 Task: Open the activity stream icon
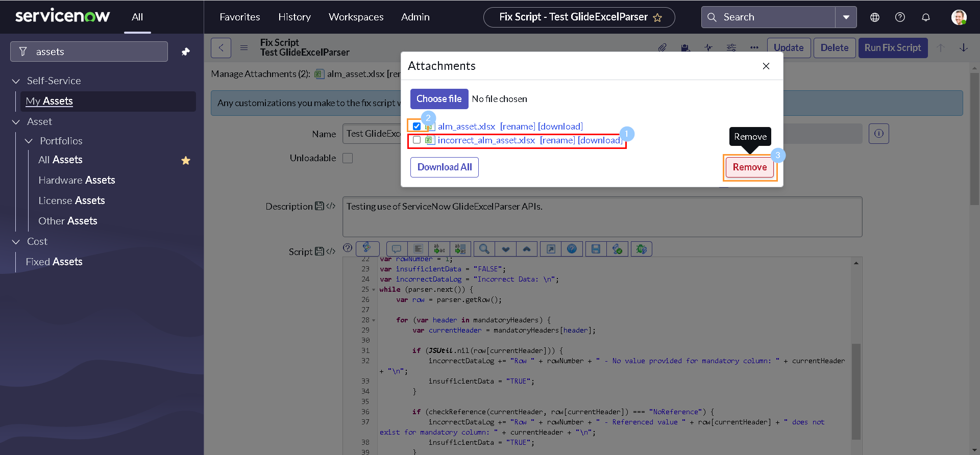tap(708, 48)
